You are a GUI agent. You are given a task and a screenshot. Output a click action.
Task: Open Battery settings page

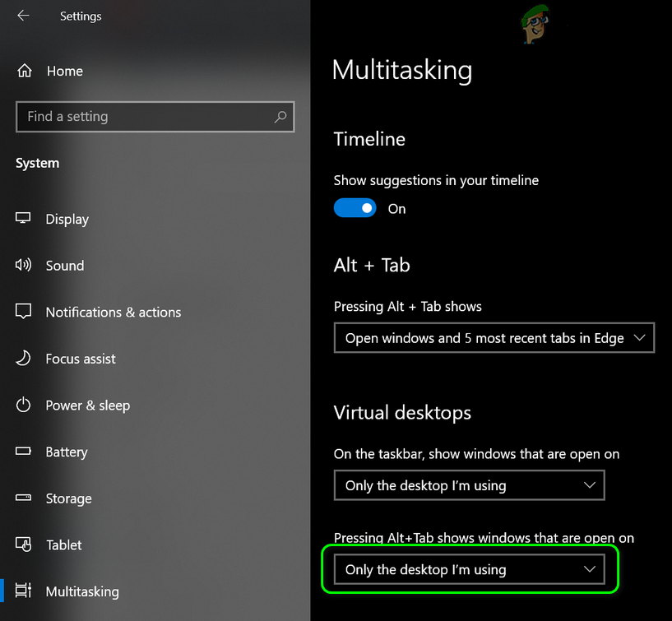(67, 452)
